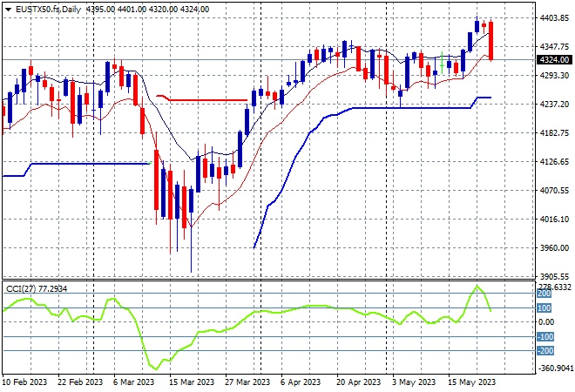Click the CCI(27) 77.2934 indicator label

click(37, 289)
